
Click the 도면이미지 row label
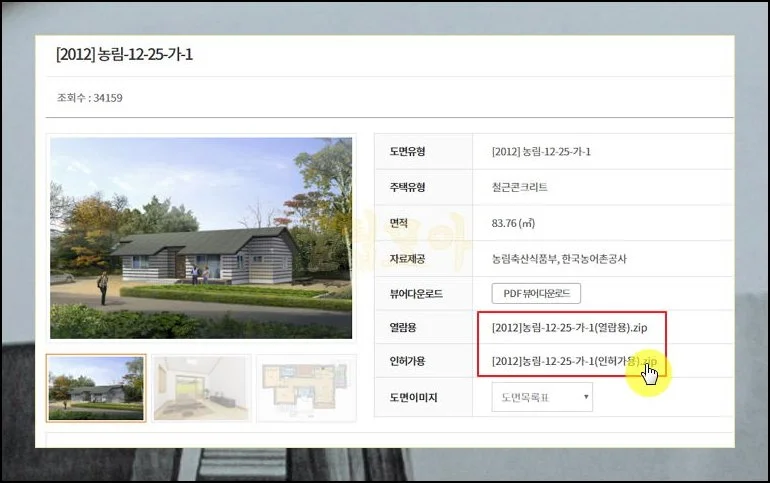coord(413,398)
